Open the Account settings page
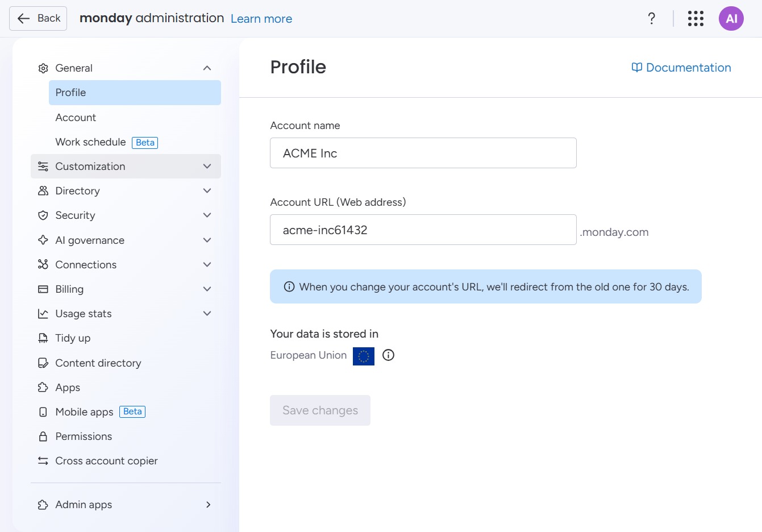 [x=135, y=118]
